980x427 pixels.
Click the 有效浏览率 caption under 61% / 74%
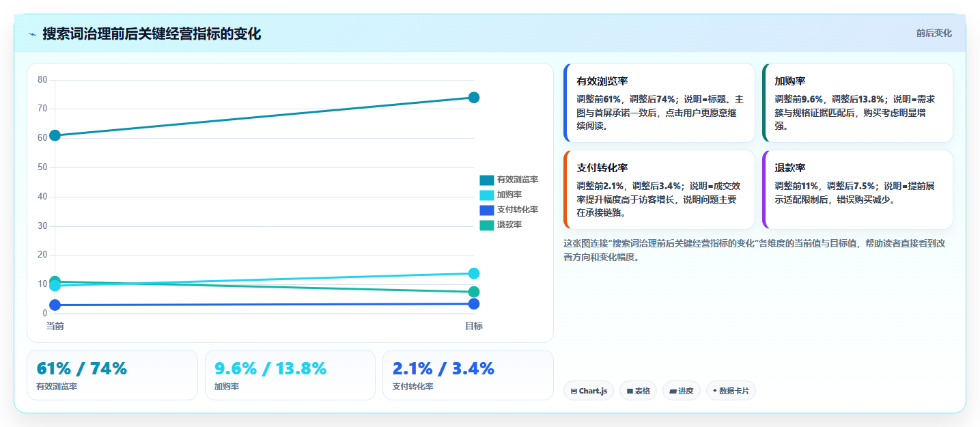coord(57,387)
